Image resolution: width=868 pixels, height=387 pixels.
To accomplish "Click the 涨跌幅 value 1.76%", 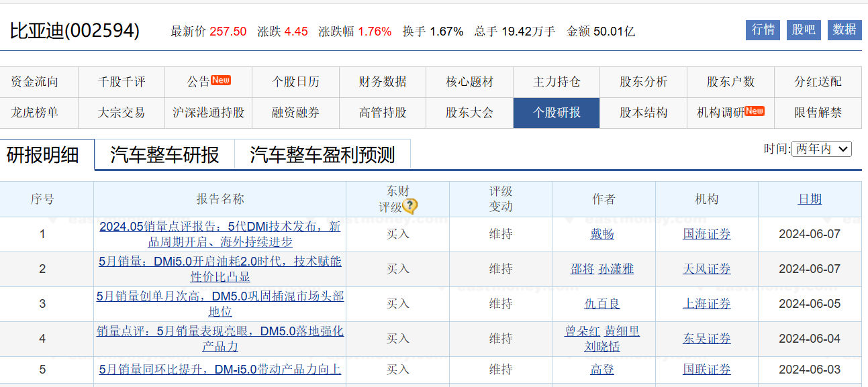I will point(375,32).
